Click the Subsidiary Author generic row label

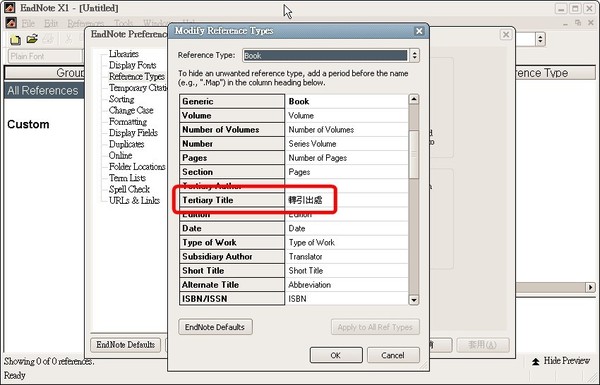pos(232,257)
